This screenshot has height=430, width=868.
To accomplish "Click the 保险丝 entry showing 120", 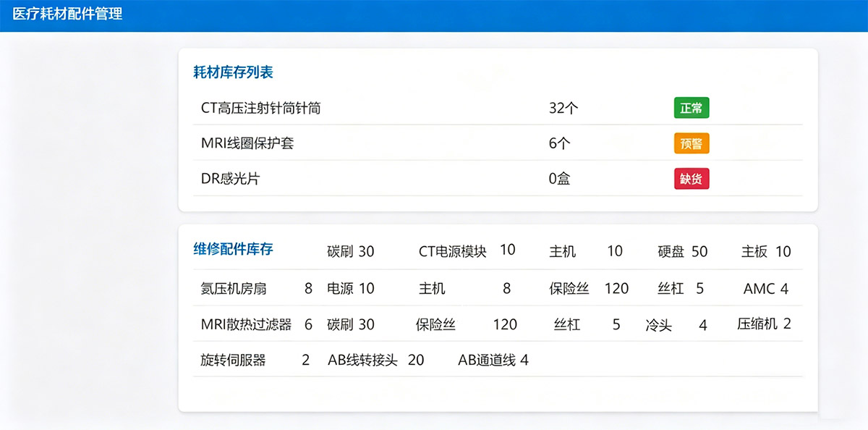I will (586, 287).
